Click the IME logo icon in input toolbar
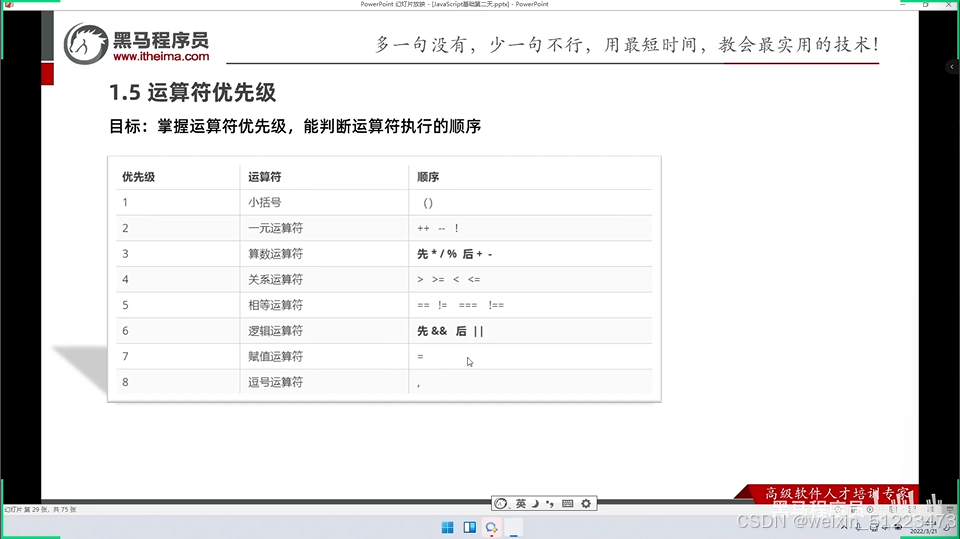The image size is (960, 539). pyautogui.click(x=501, y=503)
